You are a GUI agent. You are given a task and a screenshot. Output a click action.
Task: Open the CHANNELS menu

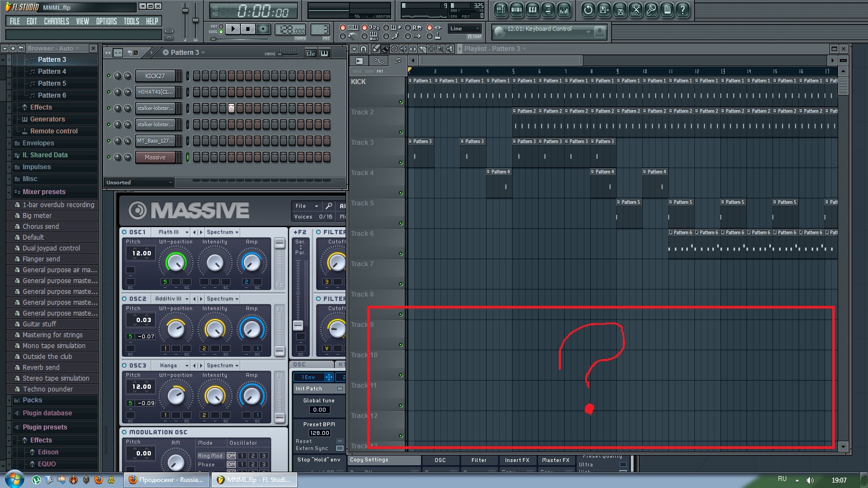[56, 21]
